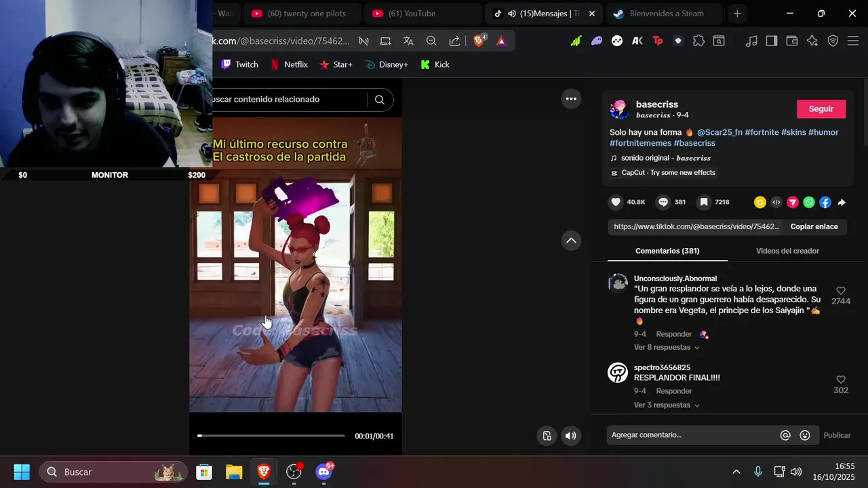Click the disabled 'Publicar' button
Viewport: 868px width, 488px height.
click(x=837, y=435)
